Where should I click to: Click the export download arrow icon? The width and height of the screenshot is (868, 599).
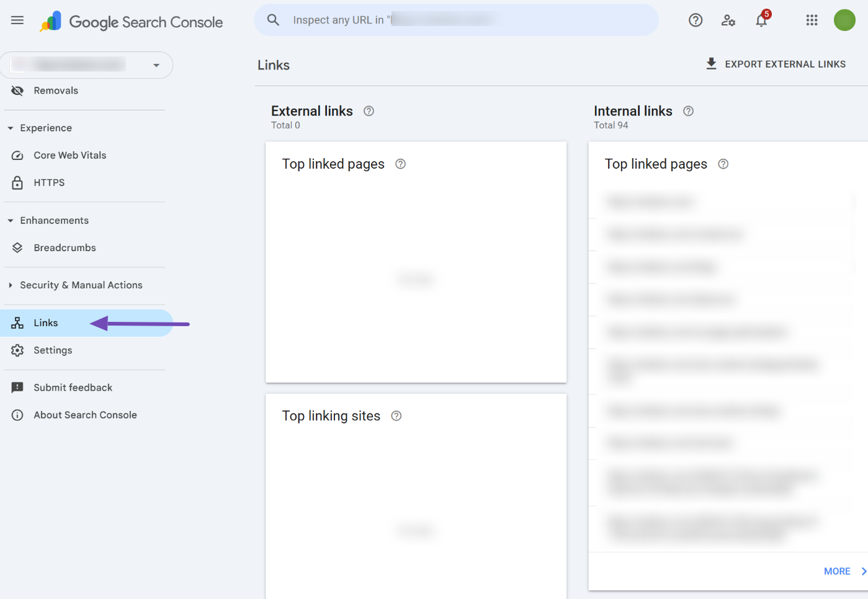[x=712, y=63]
